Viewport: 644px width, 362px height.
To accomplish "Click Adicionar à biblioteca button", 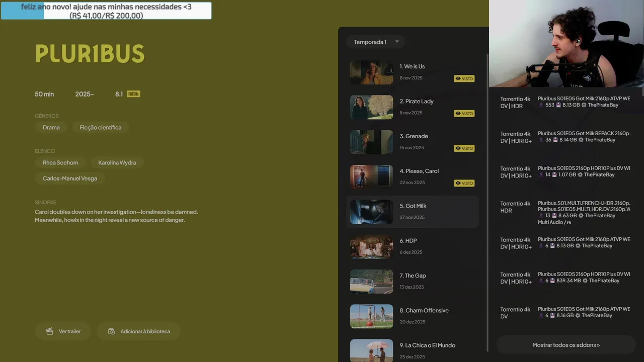I will [138, 331].
